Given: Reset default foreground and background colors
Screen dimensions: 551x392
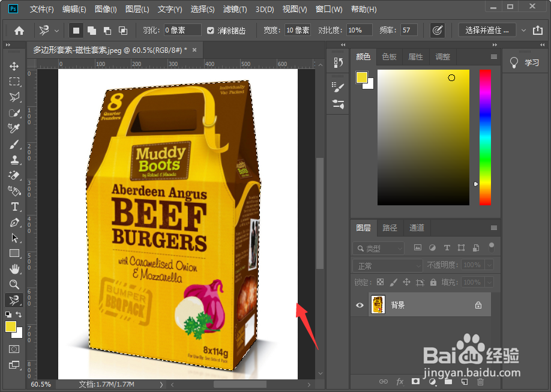Looking at the screenshot, I should coord(8,315).
